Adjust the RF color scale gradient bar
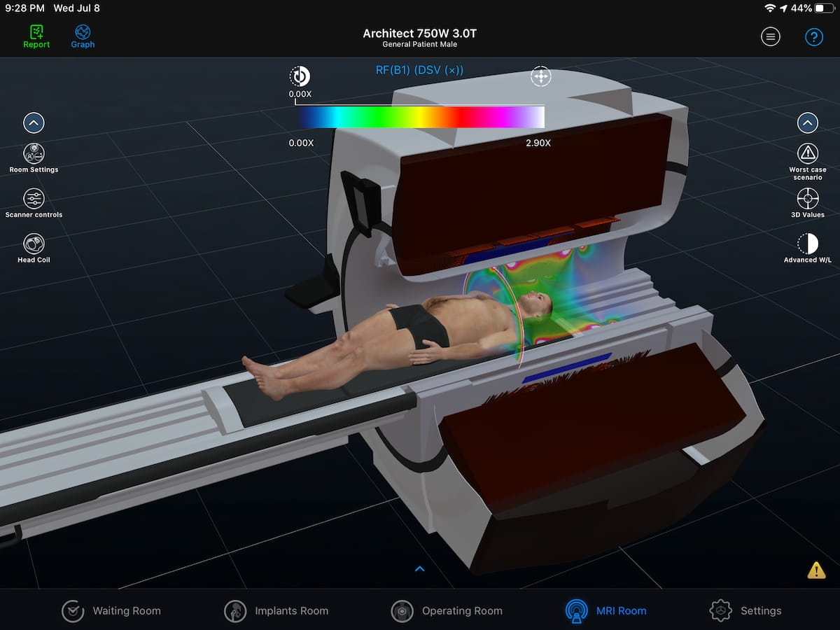840x630 pixels. click(420, 118)
